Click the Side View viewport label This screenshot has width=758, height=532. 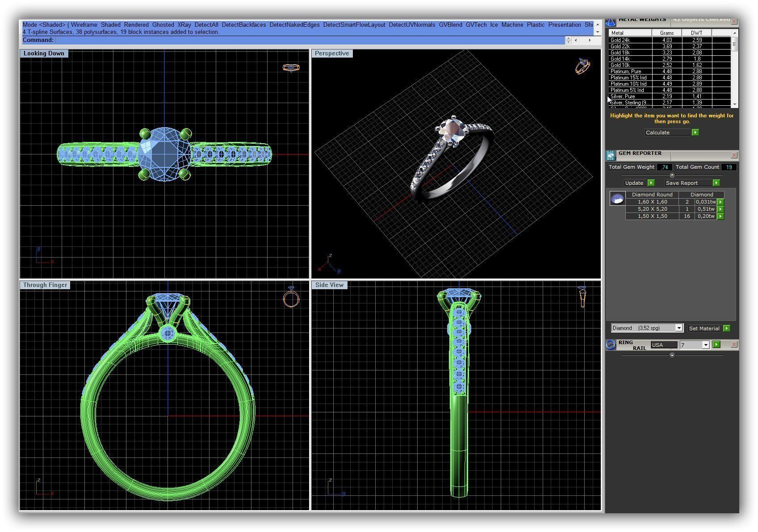tap(329, 285)
